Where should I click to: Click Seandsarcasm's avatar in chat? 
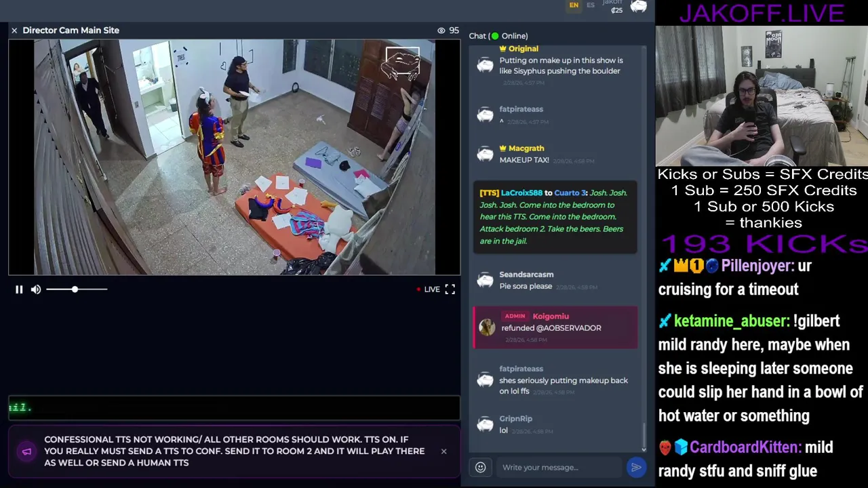click(485, 280)
